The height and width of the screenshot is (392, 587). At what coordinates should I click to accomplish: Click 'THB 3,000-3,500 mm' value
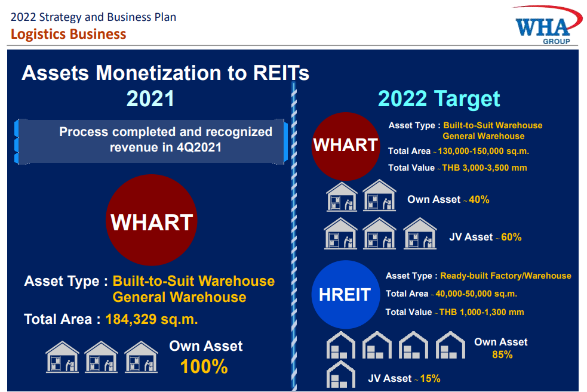coord(484,168)
